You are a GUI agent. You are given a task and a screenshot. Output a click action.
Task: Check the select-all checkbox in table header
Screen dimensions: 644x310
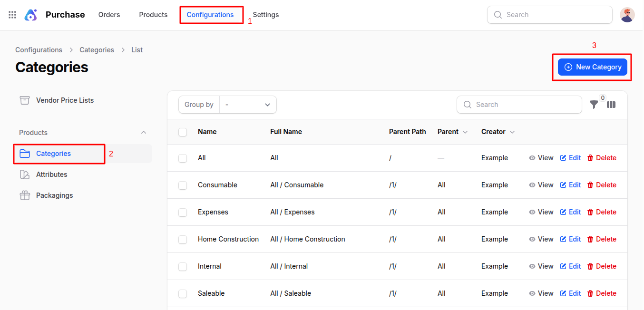pos(183,132)
